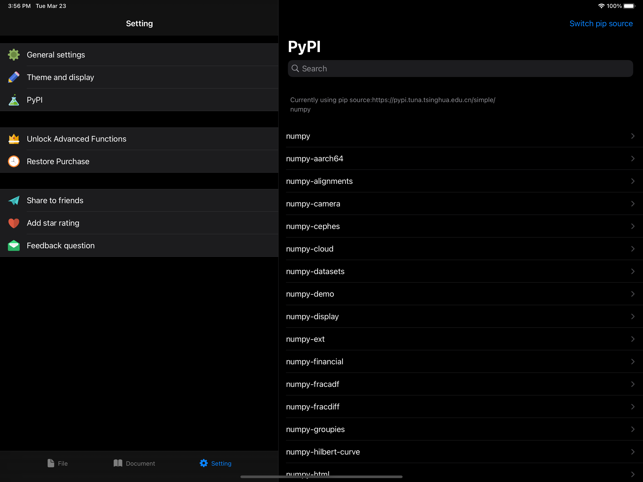Click the pencil Theme and display icon
This screenshot has height=482, width=643.
[x=14, y=77]
